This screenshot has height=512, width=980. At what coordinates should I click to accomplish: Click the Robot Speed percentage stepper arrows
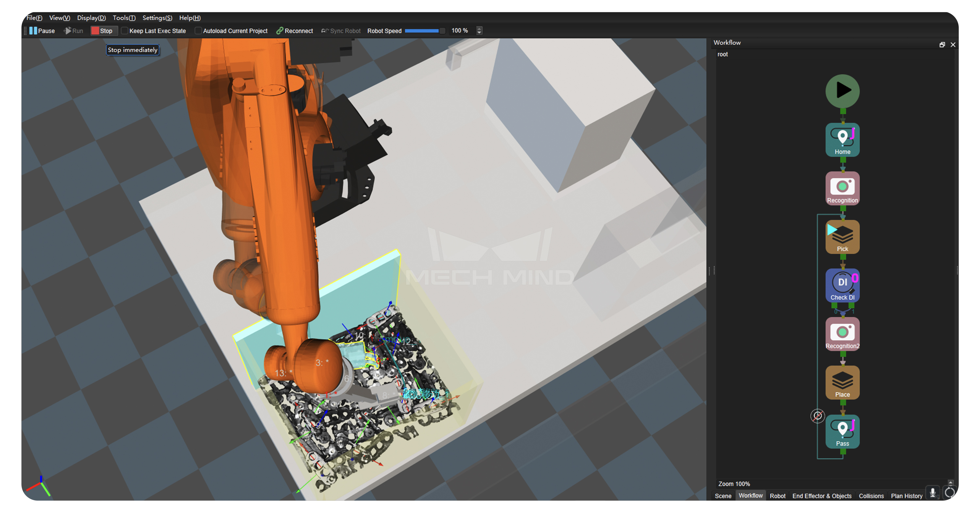[x=479, y=30]
